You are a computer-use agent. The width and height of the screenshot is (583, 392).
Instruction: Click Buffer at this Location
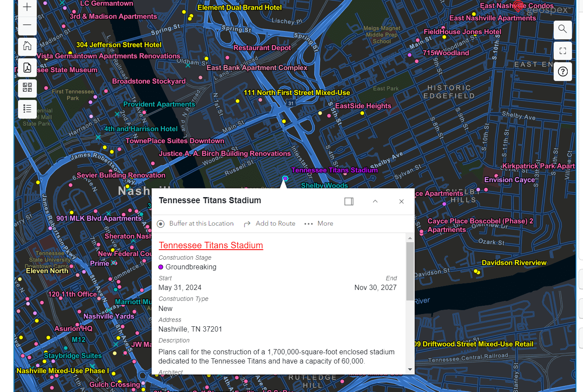tap(196, 223)
